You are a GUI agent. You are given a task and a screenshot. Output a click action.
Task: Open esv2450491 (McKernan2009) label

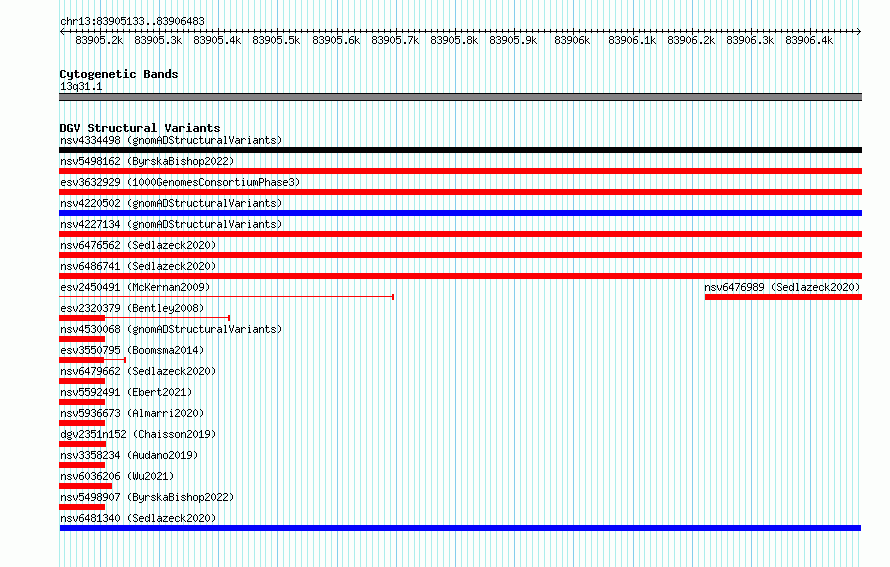point(135,287)
